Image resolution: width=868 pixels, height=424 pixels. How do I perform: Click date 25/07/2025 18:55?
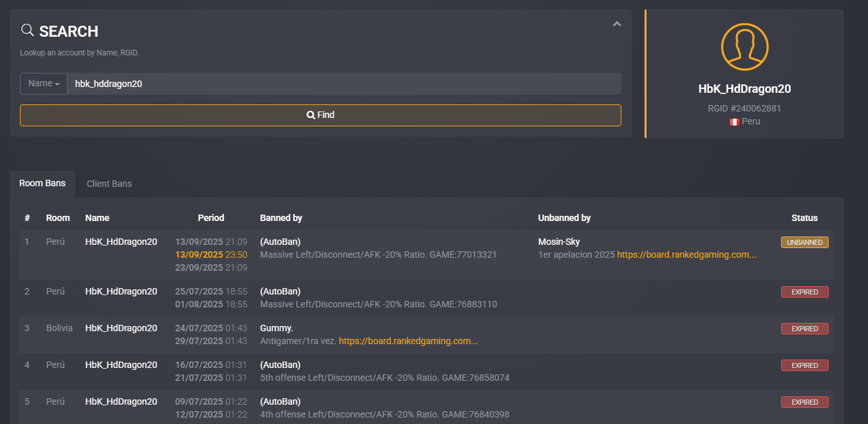coord(211,291)
